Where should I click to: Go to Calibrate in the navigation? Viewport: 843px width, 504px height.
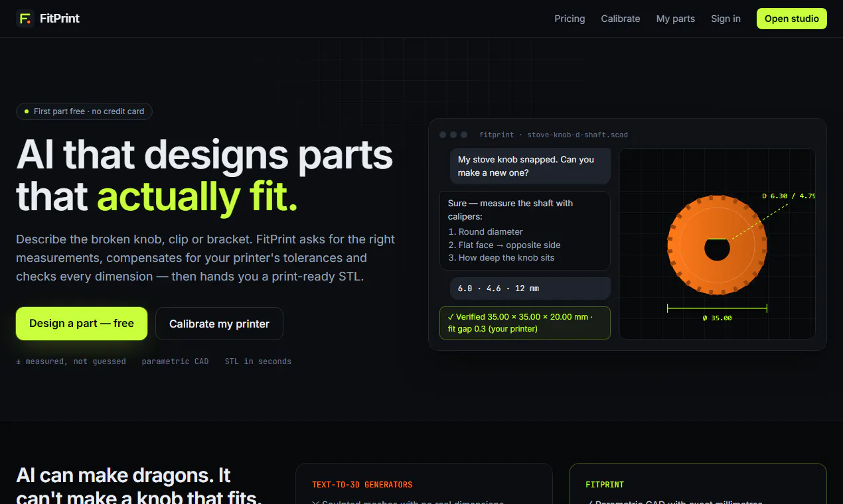(x=621, y=19)
